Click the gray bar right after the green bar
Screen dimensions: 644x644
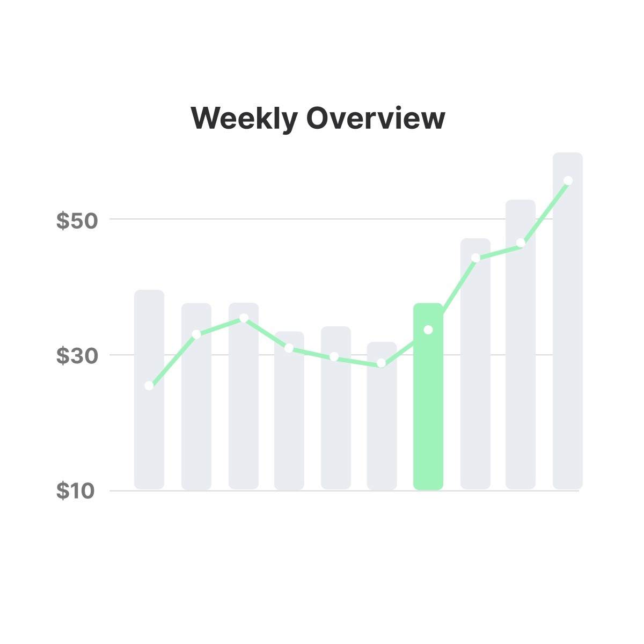(x=475, y=364)
